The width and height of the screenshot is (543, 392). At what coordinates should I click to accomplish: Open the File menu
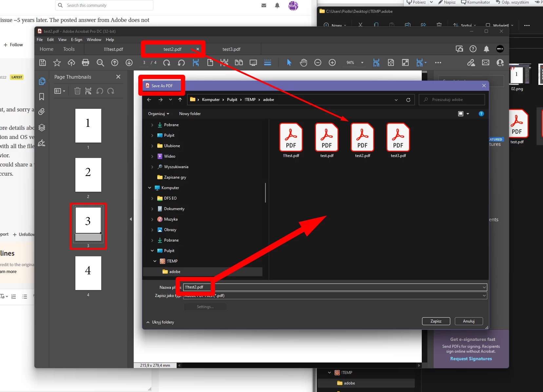coord(40,40)
